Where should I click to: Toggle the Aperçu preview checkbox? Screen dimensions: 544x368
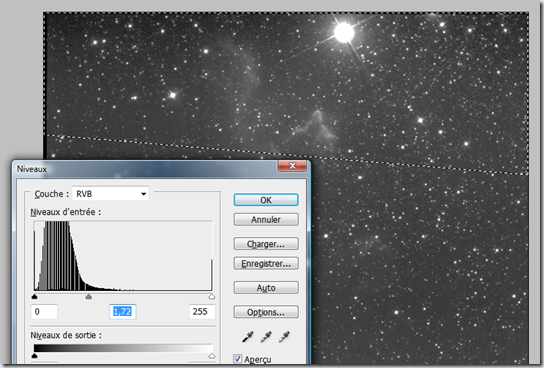click(238, 359)
